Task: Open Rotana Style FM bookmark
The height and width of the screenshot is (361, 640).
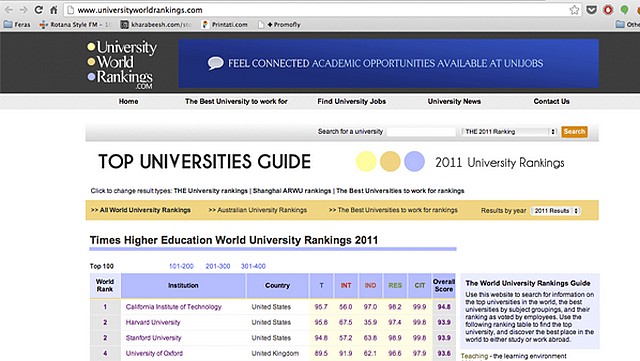Action: click(x=75, y=25)
